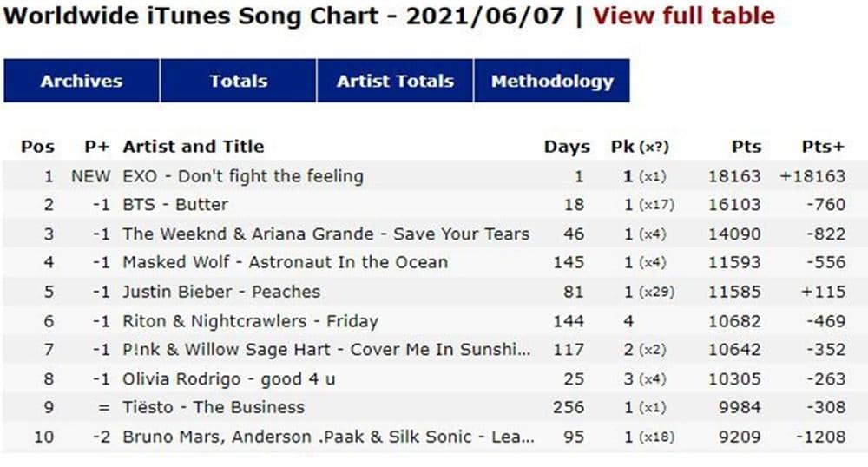Click the Bruno Mars, Anderson .Paak entry
This screenshot has height=467, width=868.
(328, 437)
